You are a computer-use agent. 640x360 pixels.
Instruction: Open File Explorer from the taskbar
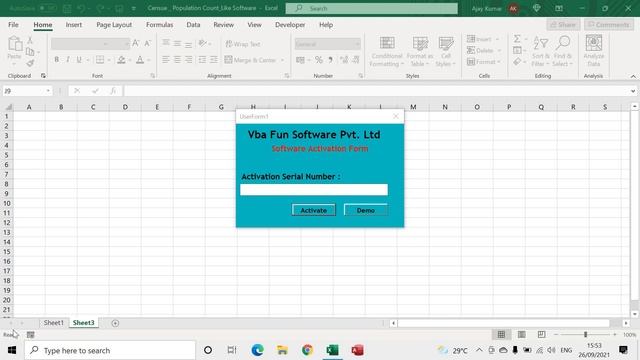[x=282, y=350]
